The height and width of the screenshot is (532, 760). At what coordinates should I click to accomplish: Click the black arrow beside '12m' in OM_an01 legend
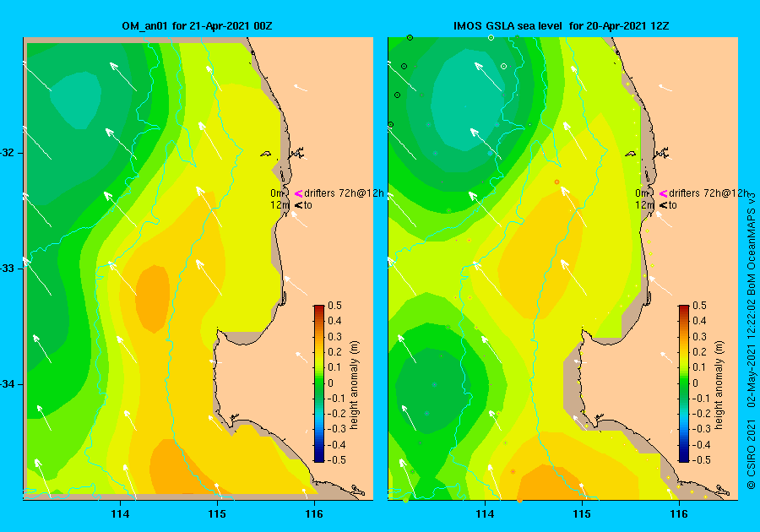[299, 205]
